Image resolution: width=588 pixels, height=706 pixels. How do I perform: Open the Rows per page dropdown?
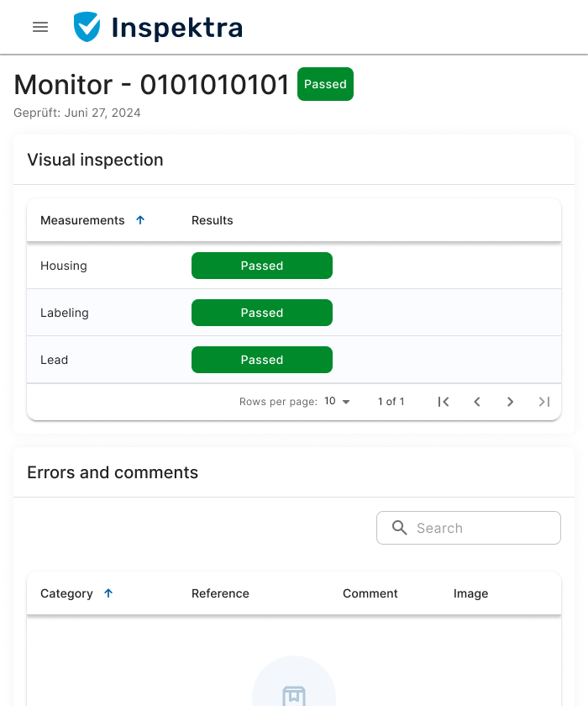(x=337, y=402)
